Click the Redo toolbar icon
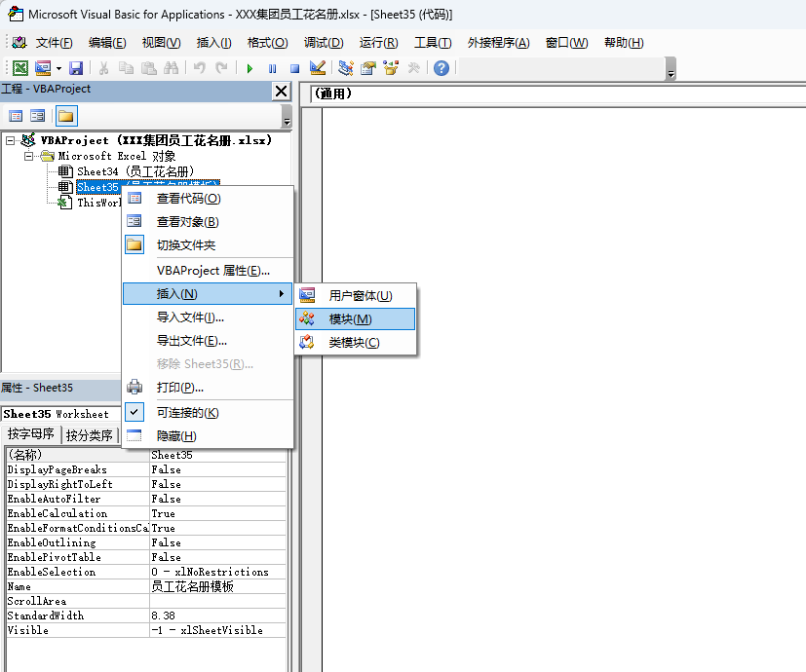Image resolution: width=806 pixels, height=672 pixels. [221, 68]
